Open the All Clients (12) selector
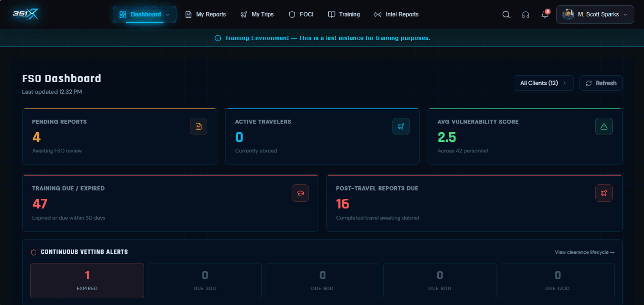The width and height of the screenshot is (644, 305). (x=543, y=83)
